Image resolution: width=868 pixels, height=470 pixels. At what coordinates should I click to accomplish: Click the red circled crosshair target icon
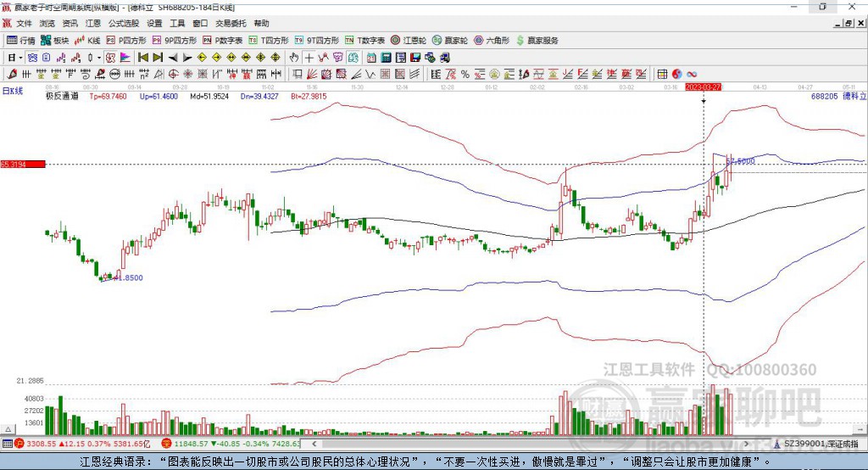coord(173,74)
